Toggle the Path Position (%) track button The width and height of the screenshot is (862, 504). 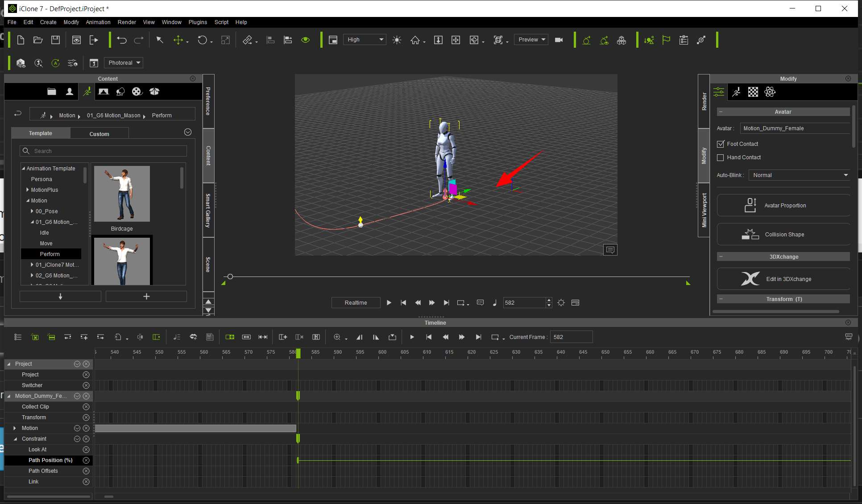click(86, 460)
